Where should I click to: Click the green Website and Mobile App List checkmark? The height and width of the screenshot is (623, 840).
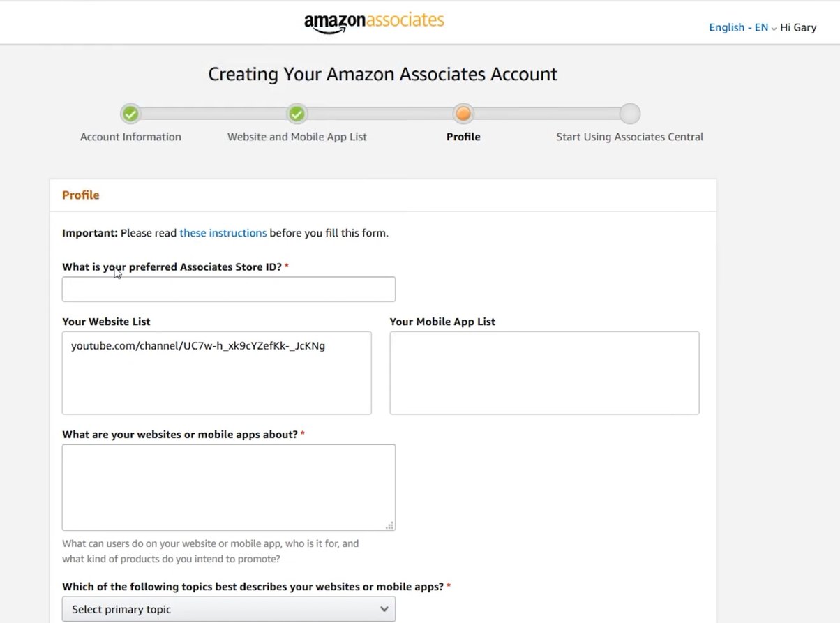click(297, 114)
